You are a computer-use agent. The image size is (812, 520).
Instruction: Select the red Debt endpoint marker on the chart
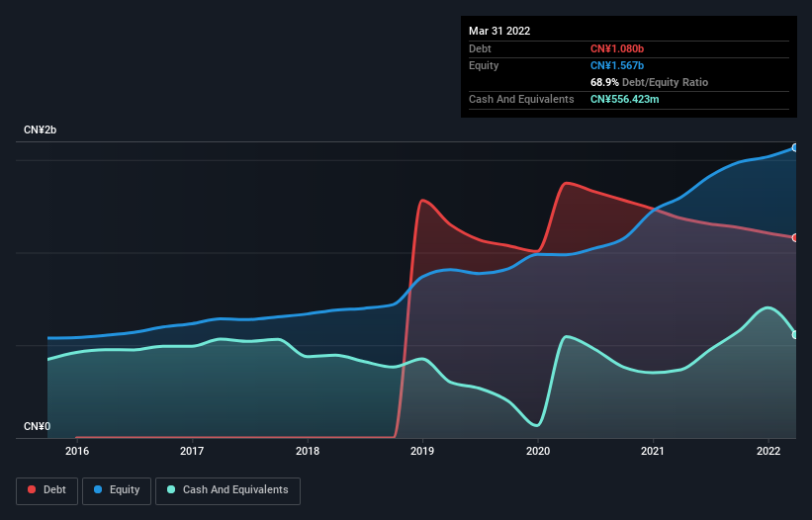point(795,238)
